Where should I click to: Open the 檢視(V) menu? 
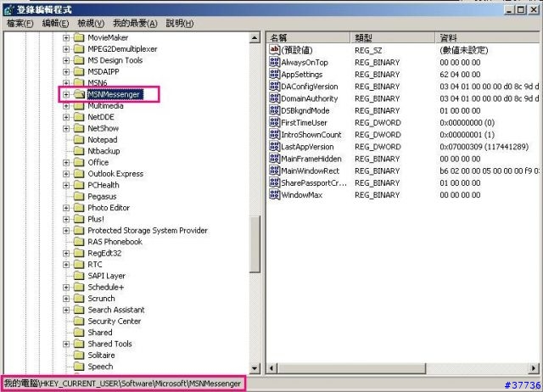point(91,24)
